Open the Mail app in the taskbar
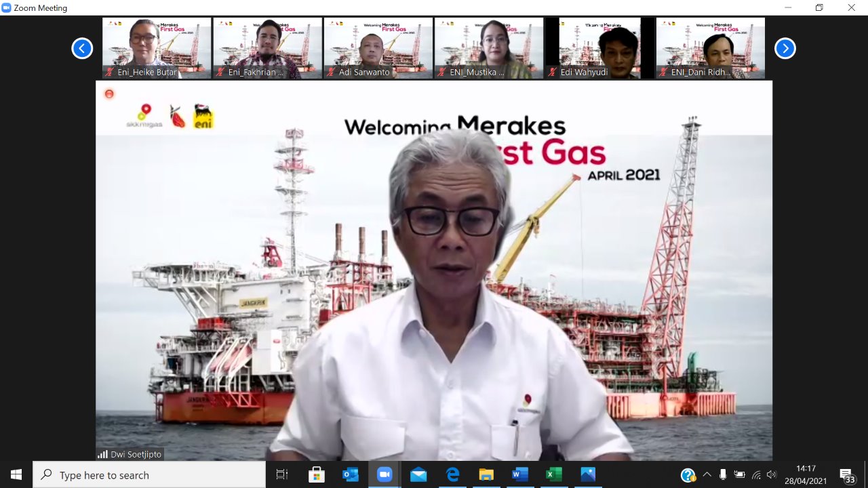 [418, 474]
